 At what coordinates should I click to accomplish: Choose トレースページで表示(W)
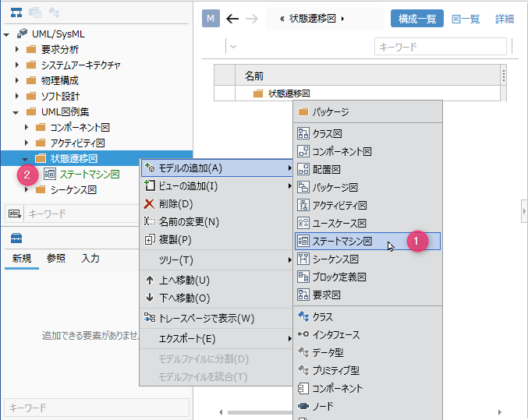pyautogui.click(x=217, y=318)
